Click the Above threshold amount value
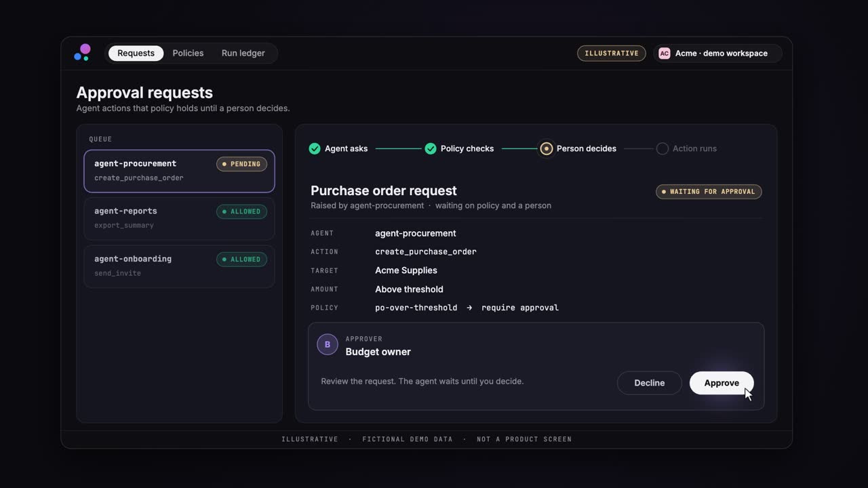The image size is (868, 488). click(x=409, y=289)
